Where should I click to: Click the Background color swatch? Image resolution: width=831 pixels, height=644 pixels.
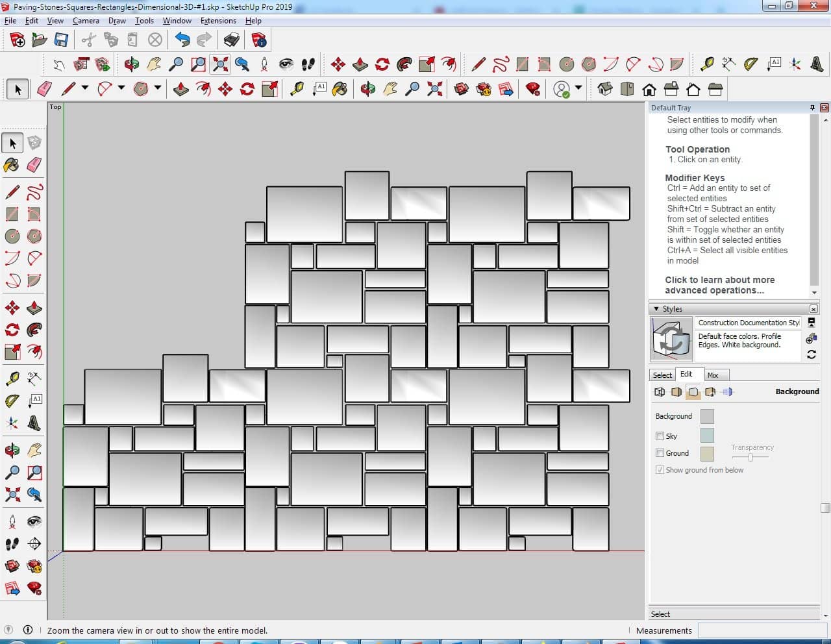pos(707,416)
